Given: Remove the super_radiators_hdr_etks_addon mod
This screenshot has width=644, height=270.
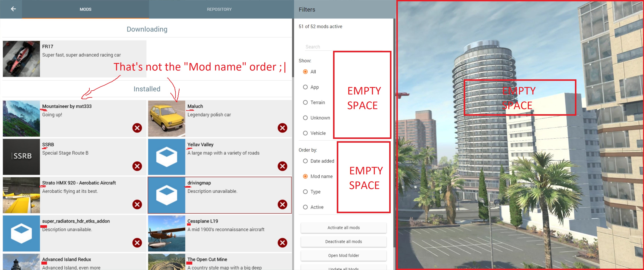Looking at the screenshot, I should 137,243.
